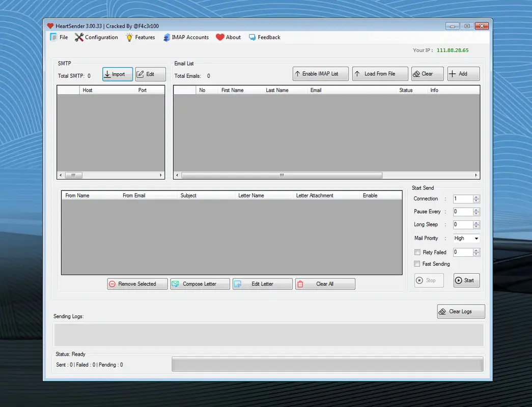
Task: Click Load From File for email list
Action: pos(380,74)
